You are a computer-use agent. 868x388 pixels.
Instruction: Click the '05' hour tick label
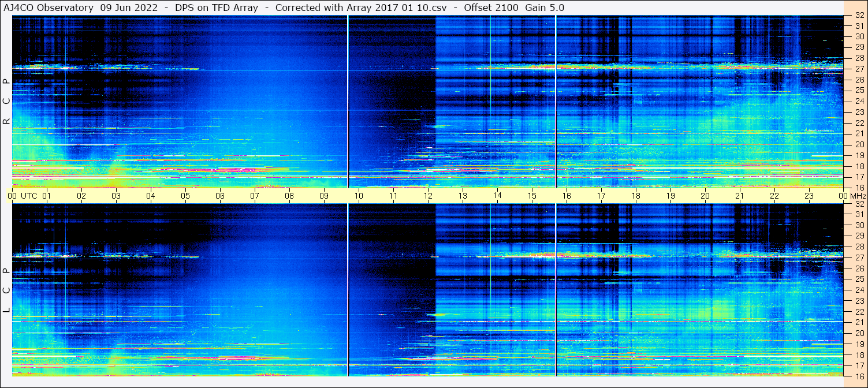(185, 196)
